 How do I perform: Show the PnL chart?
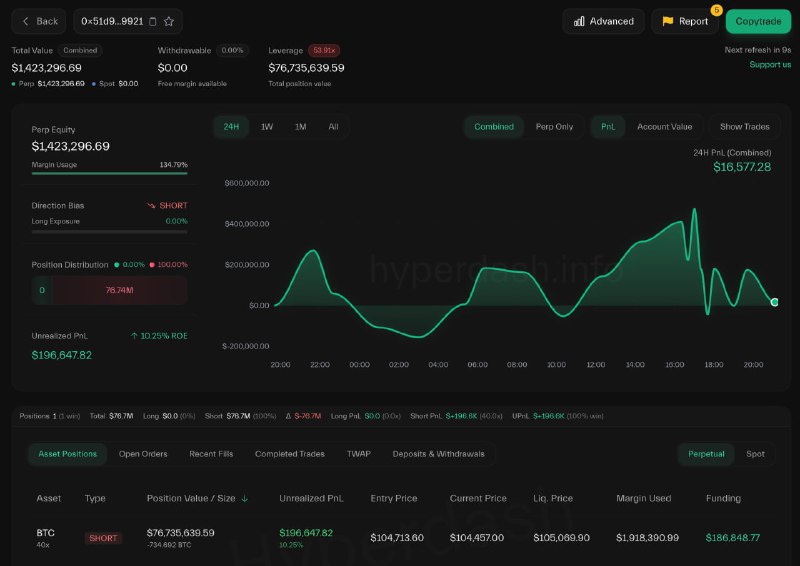click(x=608, y=127)
